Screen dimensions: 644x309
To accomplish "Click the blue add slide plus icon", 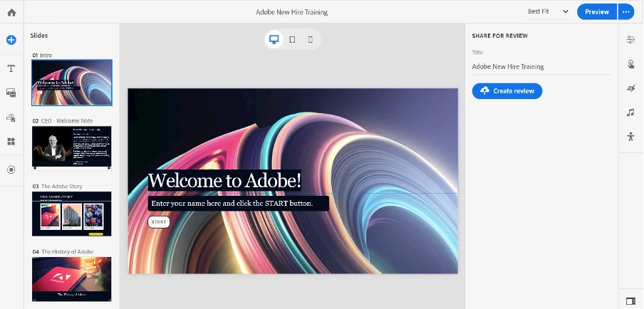I will point(11,40).
